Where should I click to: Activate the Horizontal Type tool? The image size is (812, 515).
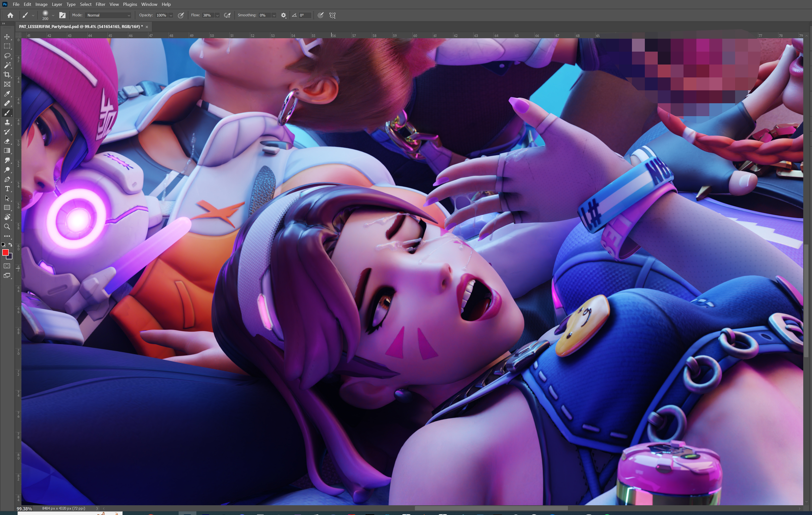tap(7, 189)
